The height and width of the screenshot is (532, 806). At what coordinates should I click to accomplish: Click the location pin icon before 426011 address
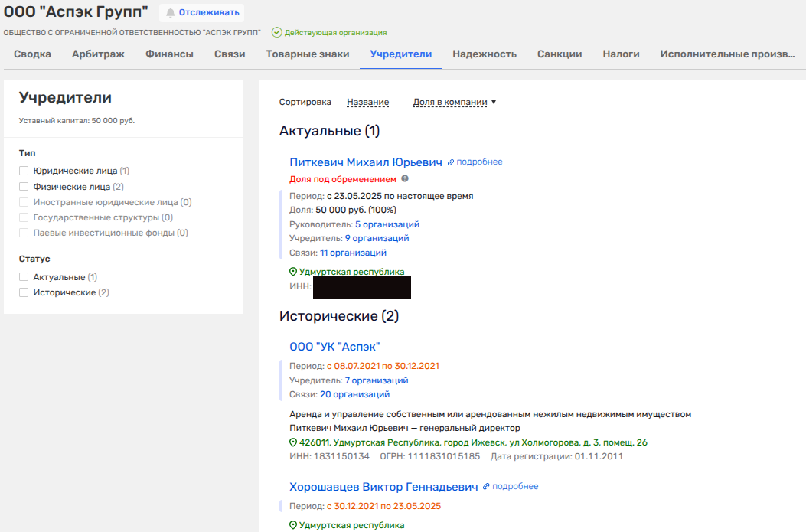pos(293,442)
